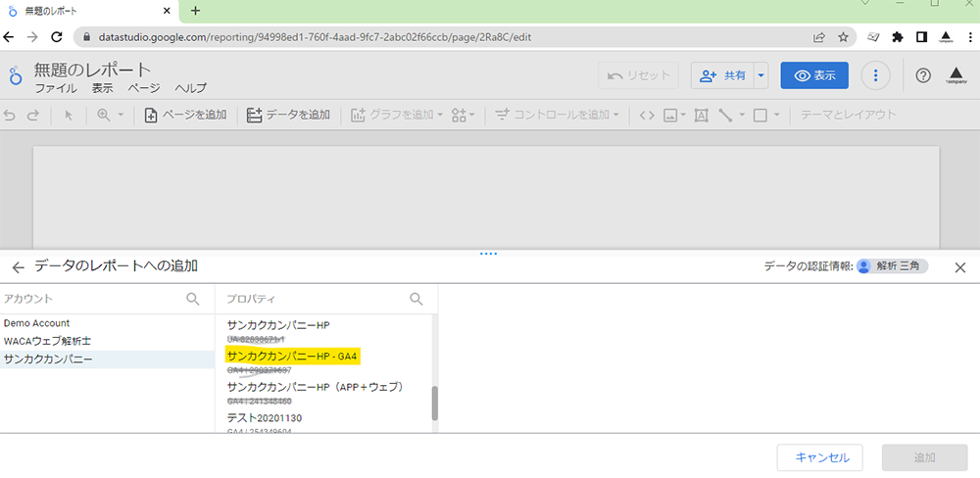The height and width of the screenshot is (478, 980).
Task: Click the 解析 三角 credentials chip
Action: 893,266
